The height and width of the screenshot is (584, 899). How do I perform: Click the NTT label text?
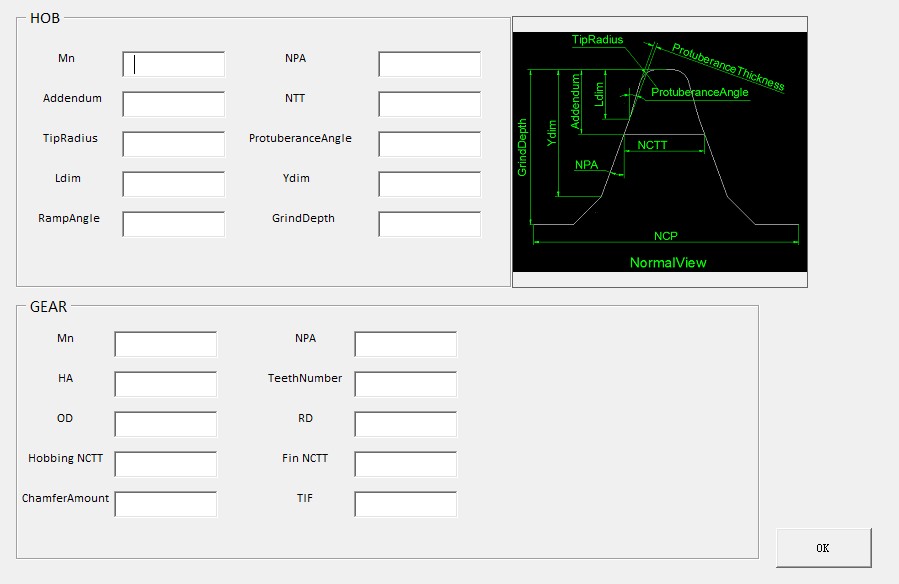click(295, 98)
